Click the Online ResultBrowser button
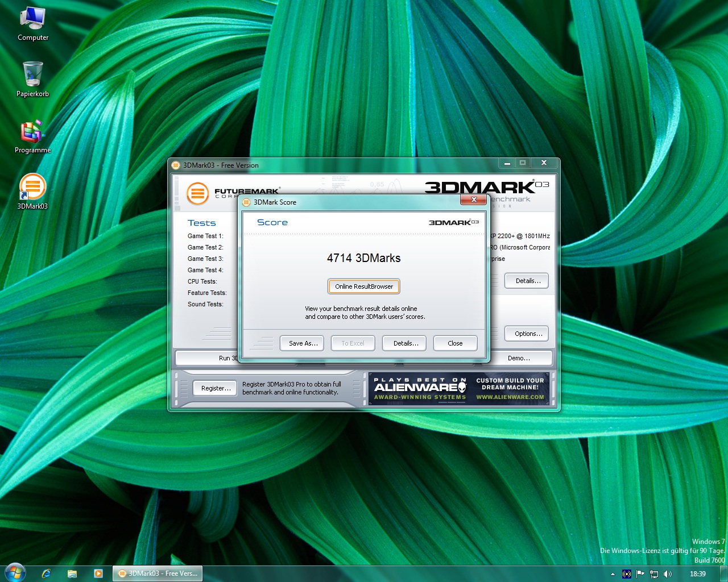This screenshot has width=728, height=582. (364, 286)
